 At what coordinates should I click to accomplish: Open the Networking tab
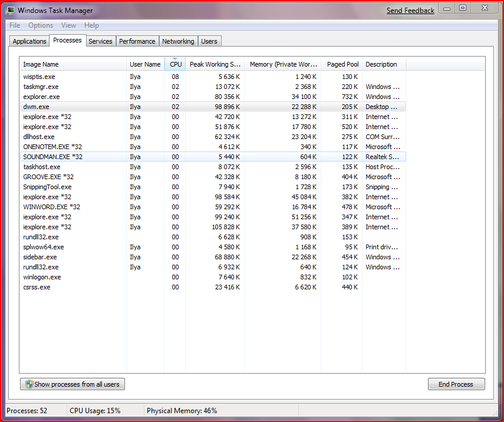178,41
